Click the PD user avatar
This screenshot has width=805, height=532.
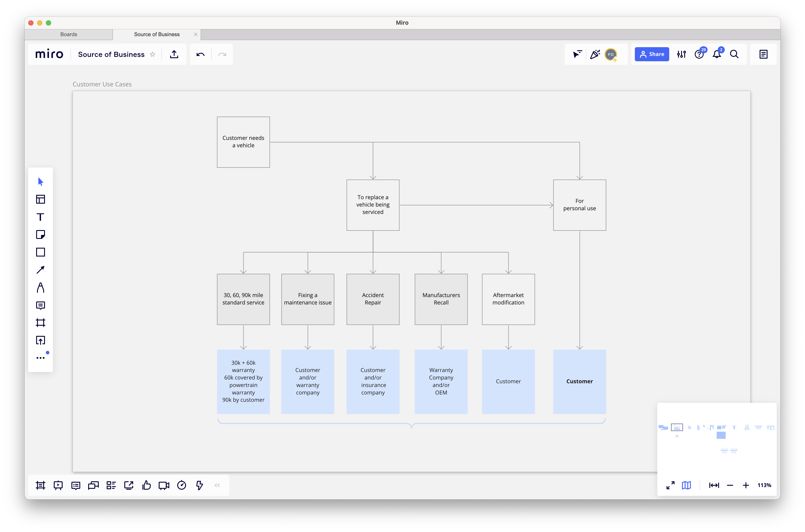[611, 54]
